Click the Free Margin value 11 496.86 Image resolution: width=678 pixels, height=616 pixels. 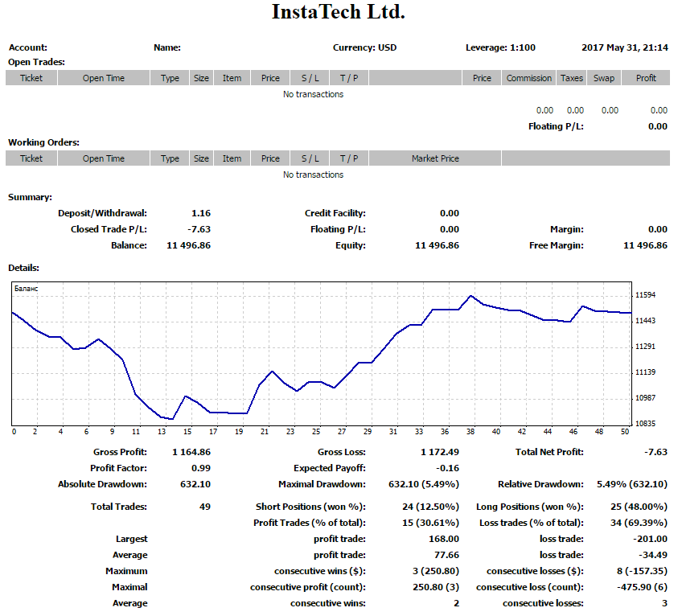tap(645, 245)
